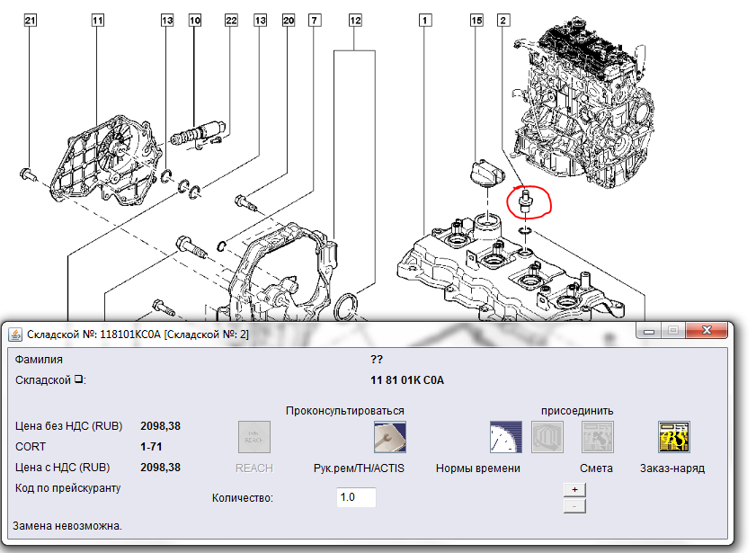
Task: Select callout number 15 in the diagram
Action: coord(476,21)
